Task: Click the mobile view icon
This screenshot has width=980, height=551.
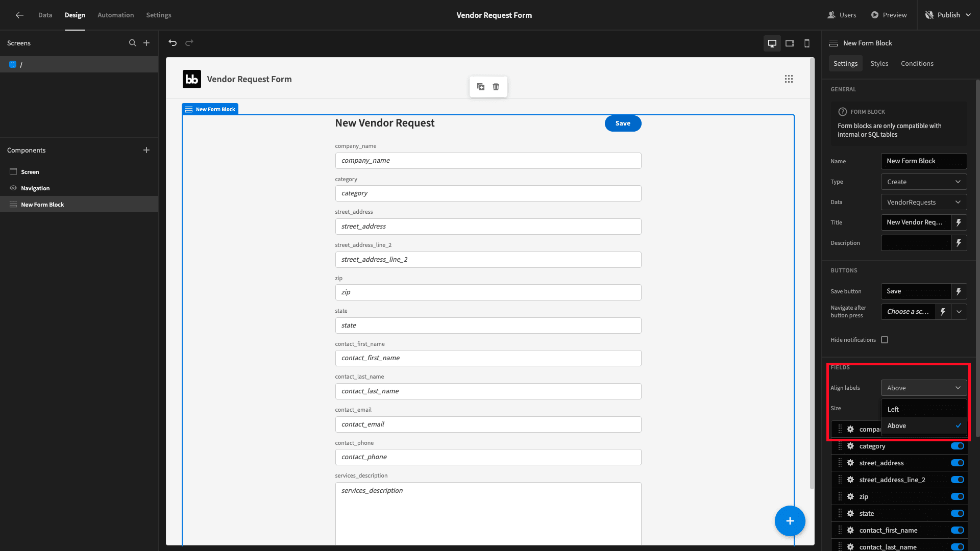Action: click(807, 42)
